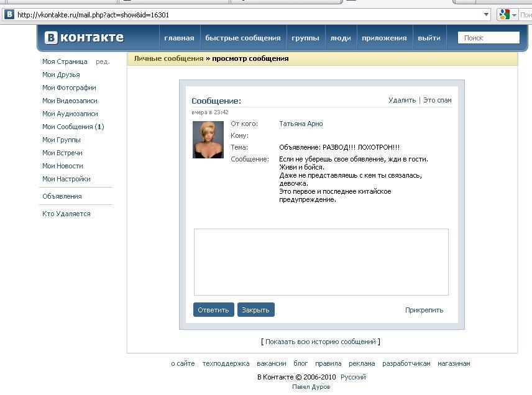Open Мои Видеозаписи in sidebar
Viewport: 532px width, 395px height.
70,101
